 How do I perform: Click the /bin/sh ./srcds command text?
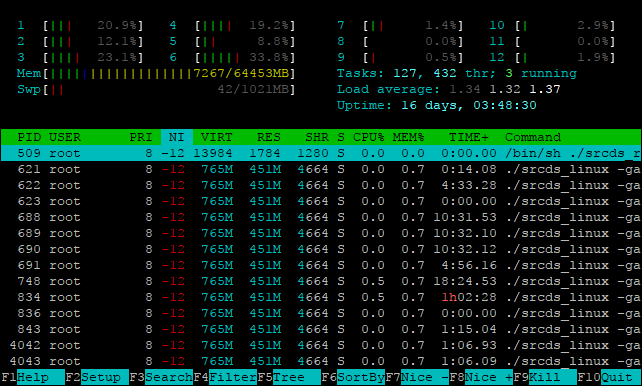(x=573, y=153)
